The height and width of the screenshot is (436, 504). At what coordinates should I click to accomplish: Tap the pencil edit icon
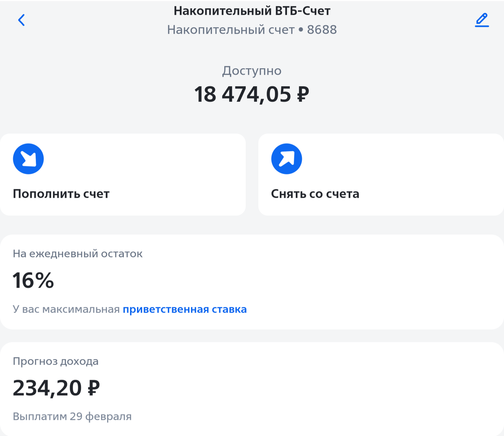(482, 20)
